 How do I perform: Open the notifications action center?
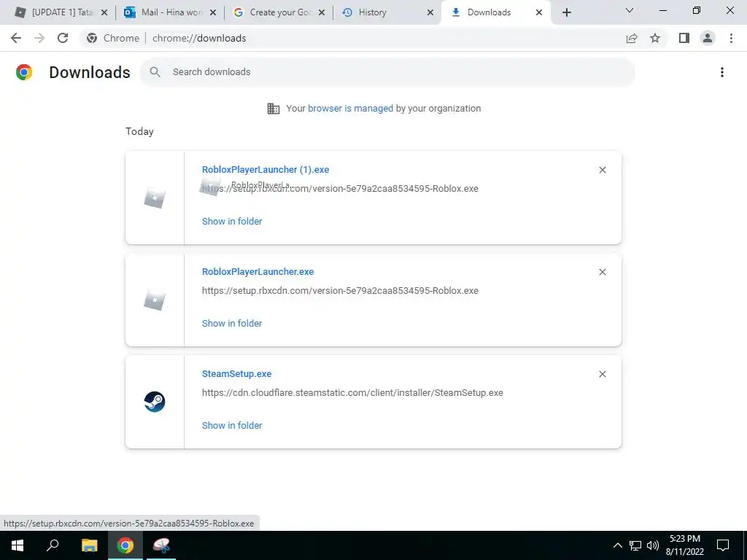click(x=723, y=545)
